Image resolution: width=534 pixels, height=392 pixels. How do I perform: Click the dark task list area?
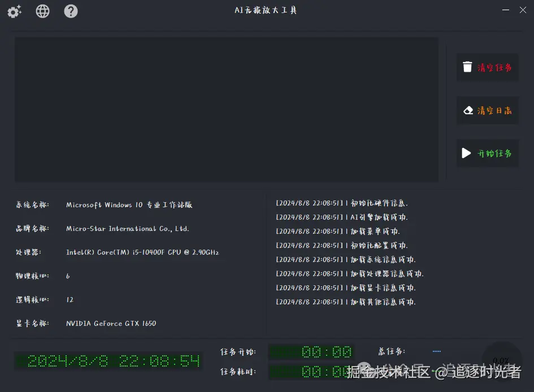click(226, 109)
